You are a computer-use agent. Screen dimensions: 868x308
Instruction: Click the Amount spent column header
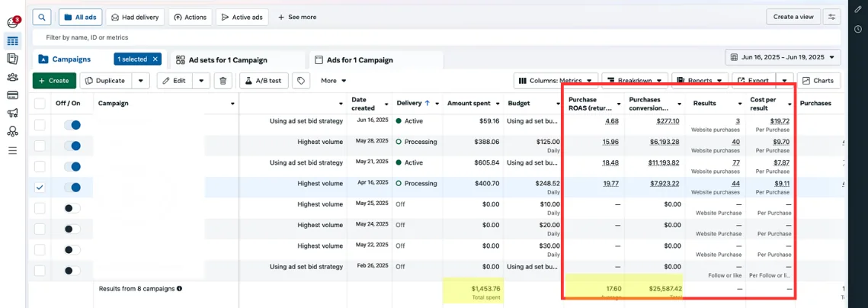click(469, 104)
